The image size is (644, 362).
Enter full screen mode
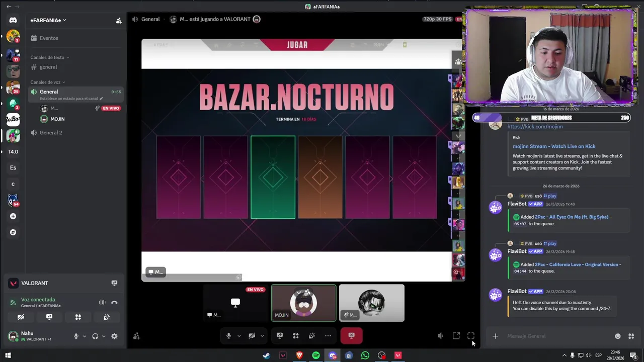pos(471,336)
